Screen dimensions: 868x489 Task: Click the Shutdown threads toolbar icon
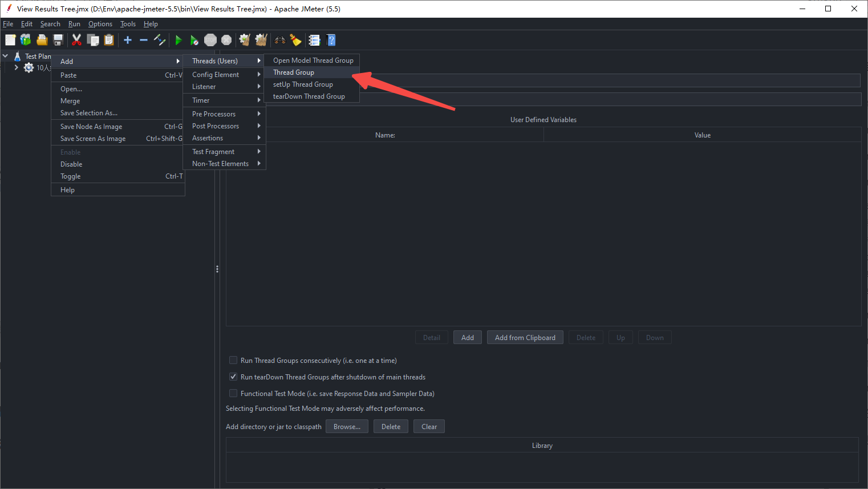coord(226,40)
